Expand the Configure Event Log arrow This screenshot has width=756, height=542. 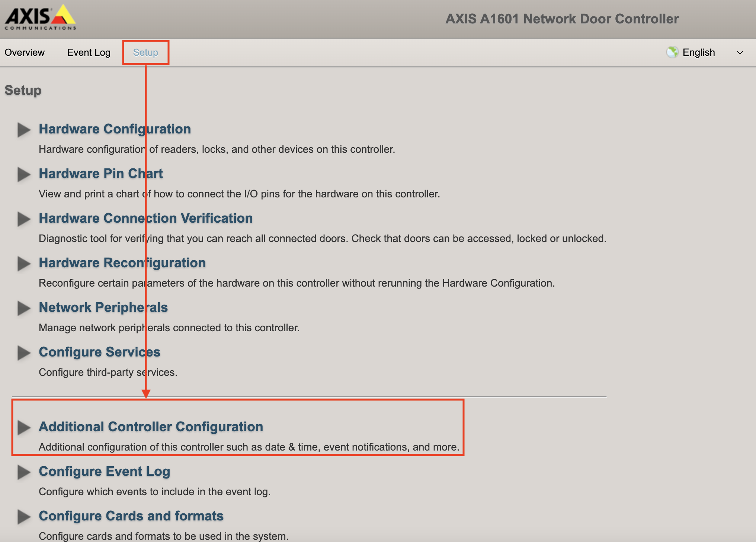[24, 472]
